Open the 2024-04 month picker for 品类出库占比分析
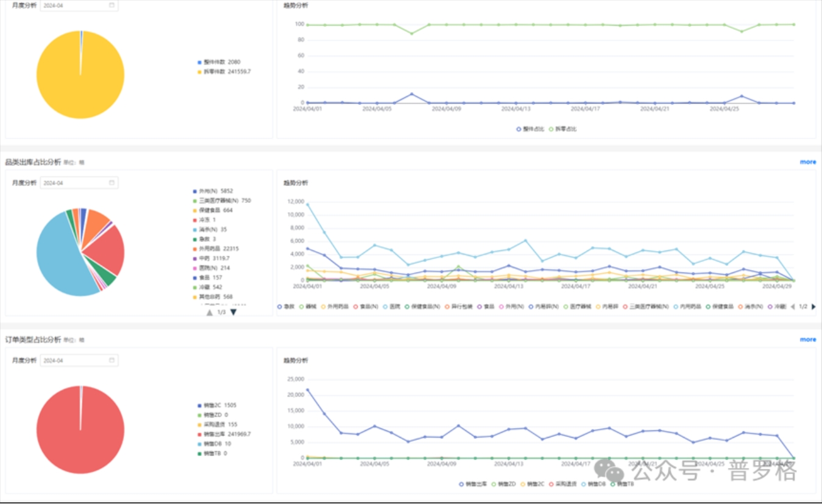 click(x=74, y=183)
